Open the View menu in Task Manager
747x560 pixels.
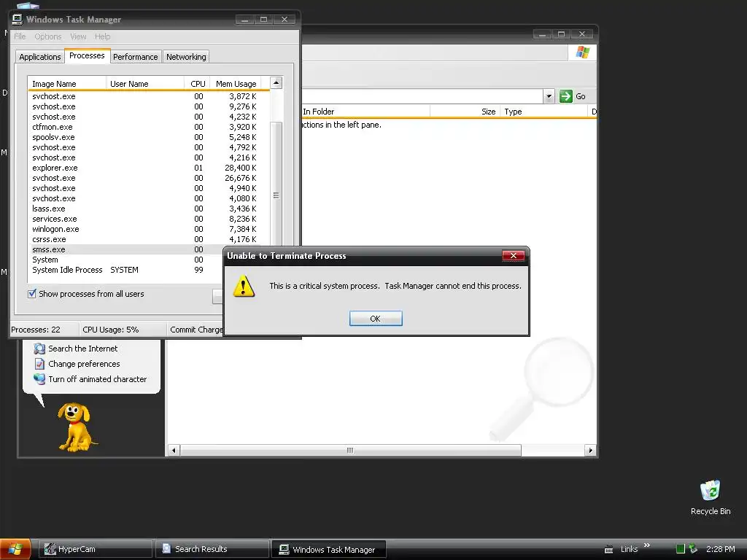(x=78, y=36)
